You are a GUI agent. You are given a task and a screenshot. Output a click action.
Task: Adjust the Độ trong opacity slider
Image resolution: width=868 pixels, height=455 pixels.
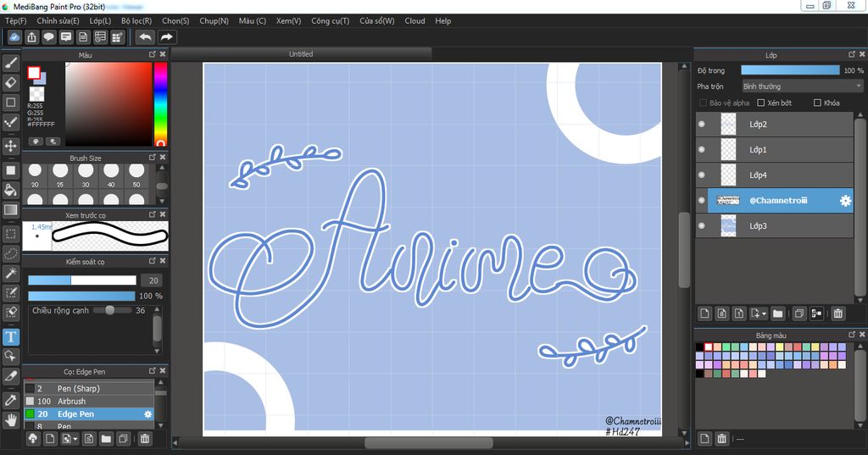coord(790,70)
